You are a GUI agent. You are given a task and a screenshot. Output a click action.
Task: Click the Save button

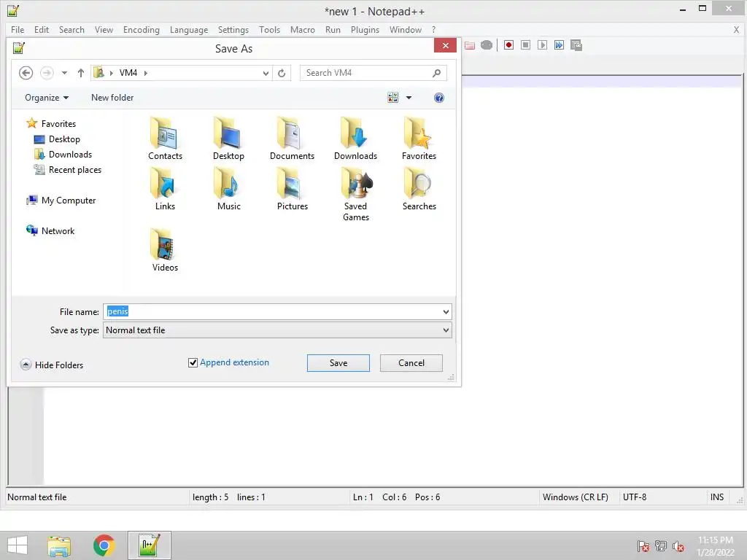[338, 363]
